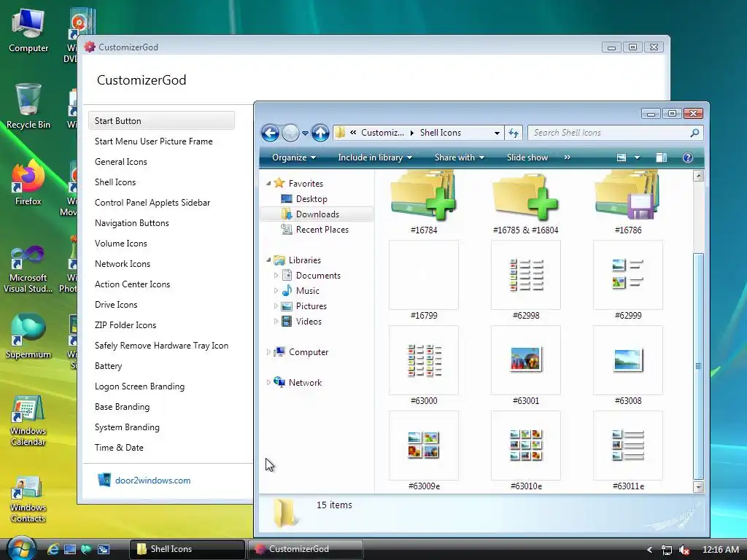The height and width of the screenshot is (560, 747).
Task: Launch Internet Explorer from quick launch
Action: tap(53, 549)
